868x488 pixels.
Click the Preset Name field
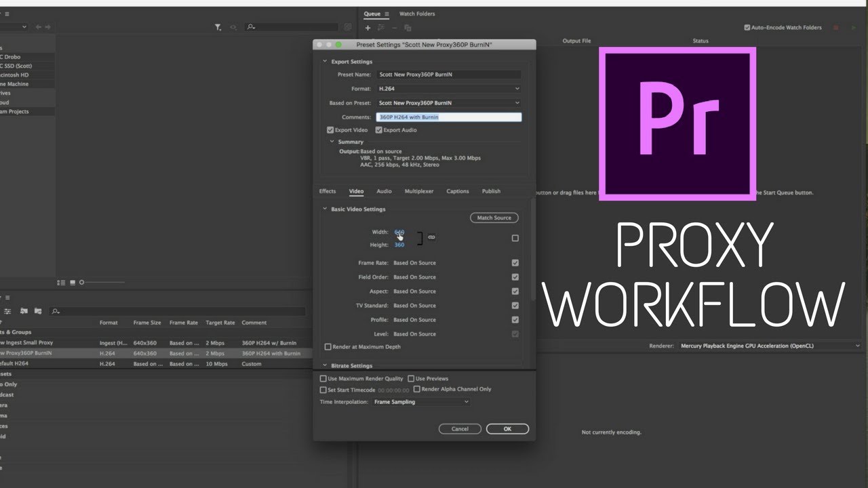449,75
